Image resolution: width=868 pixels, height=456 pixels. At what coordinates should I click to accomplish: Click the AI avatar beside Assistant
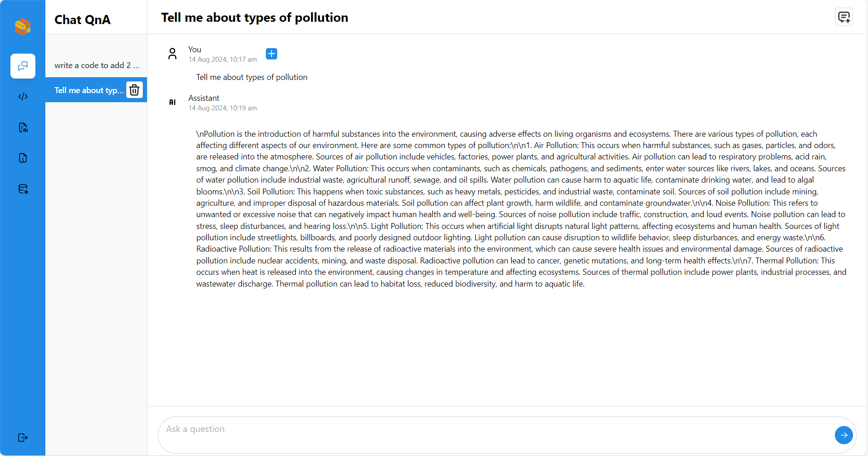(172, 103)
